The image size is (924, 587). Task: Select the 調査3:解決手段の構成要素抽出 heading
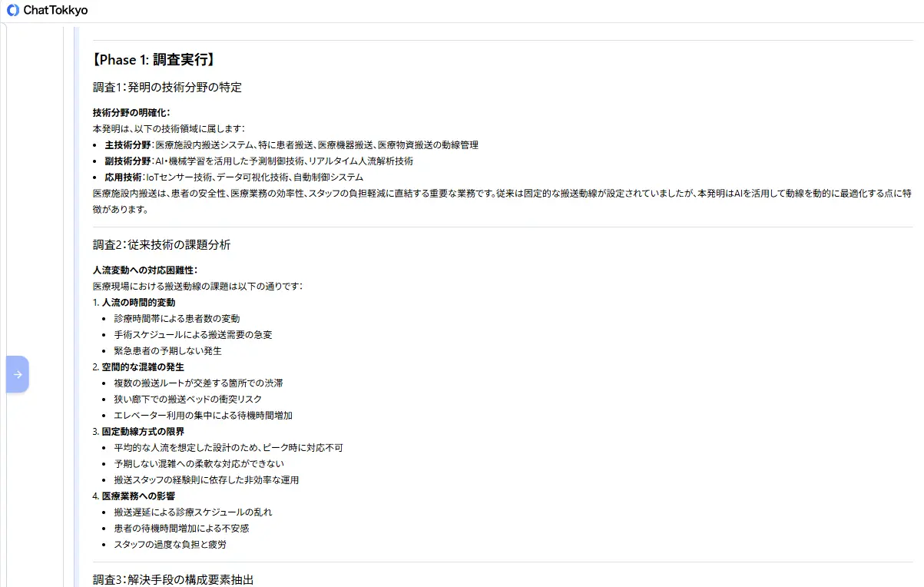tap(173, 579)
